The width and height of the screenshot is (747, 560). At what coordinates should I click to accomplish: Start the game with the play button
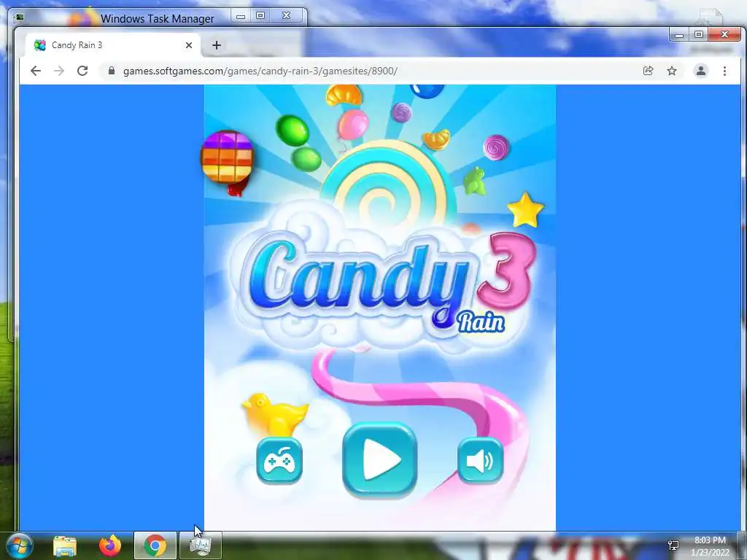pyautogui.click(x=379, y=460)
